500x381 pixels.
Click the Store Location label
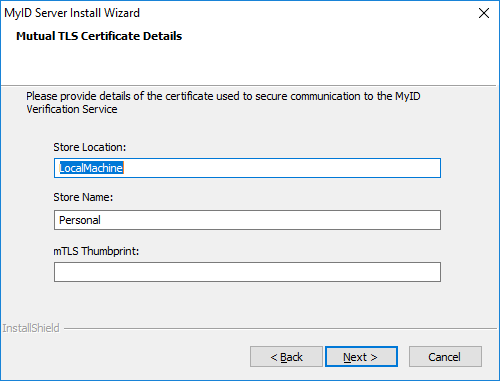coord(90,147)
